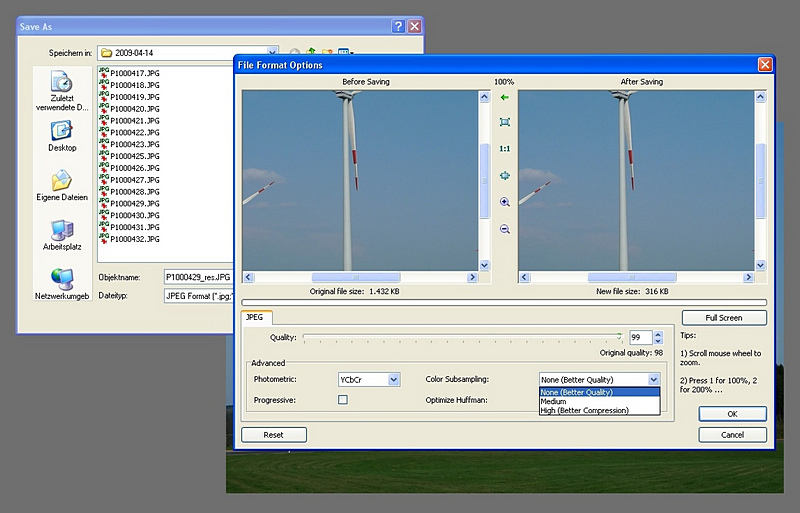The width and height of the screenshot is (800, 513).
Task: Click the quality value field showing 99
Action: pyautogui.click(x=641, y=337)
